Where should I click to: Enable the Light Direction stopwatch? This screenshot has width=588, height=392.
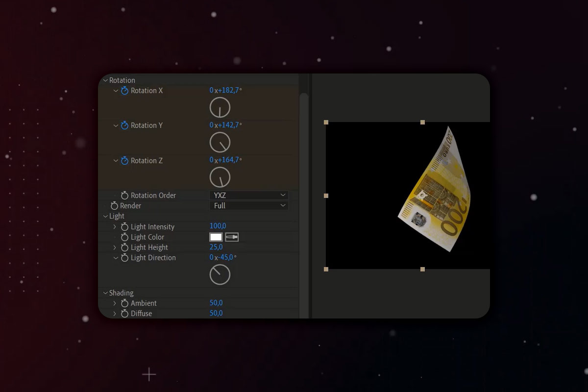click(124, 258)
